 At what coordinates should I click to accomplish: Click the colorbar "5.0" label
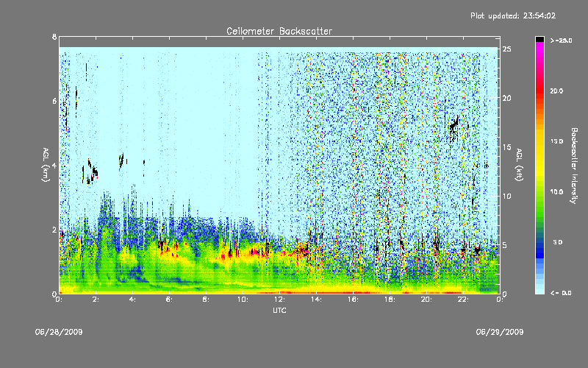[558, 243]
